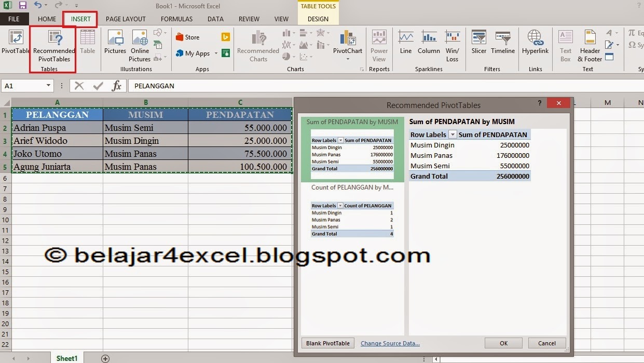Switch to the DATA tab

215,19
